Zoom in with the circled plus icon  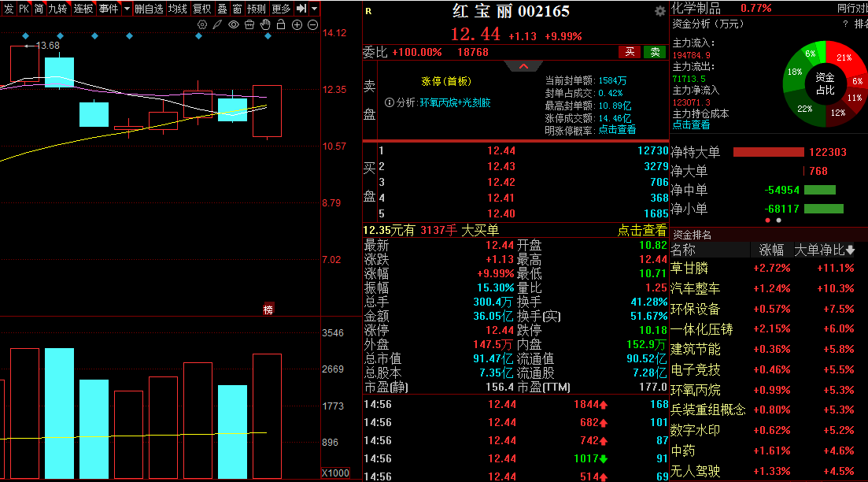297,25
